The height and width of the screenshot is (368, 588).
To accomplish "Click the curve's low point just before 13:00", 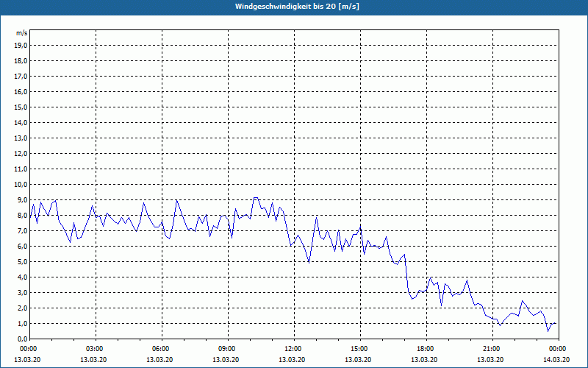I will (x=309, y=263).
